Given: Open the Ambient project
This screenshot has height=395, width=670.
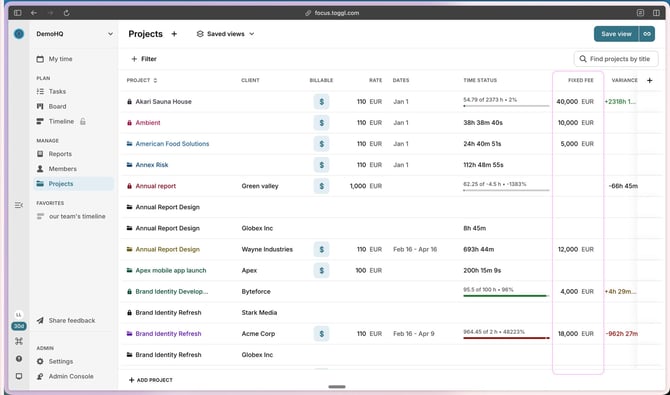Looking at the screenshot, I should click(148, 123).
